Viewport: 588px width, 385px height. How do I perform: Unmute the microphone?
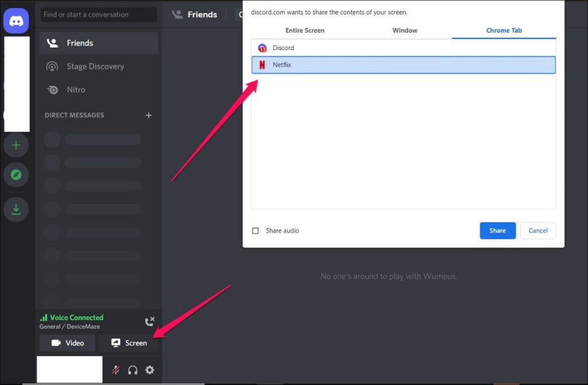115,370
